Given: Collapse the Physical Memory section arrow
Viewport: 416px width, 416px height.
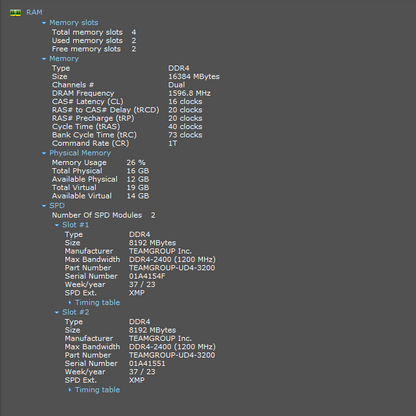Looking at the screenshot, I should coord(44,153).
